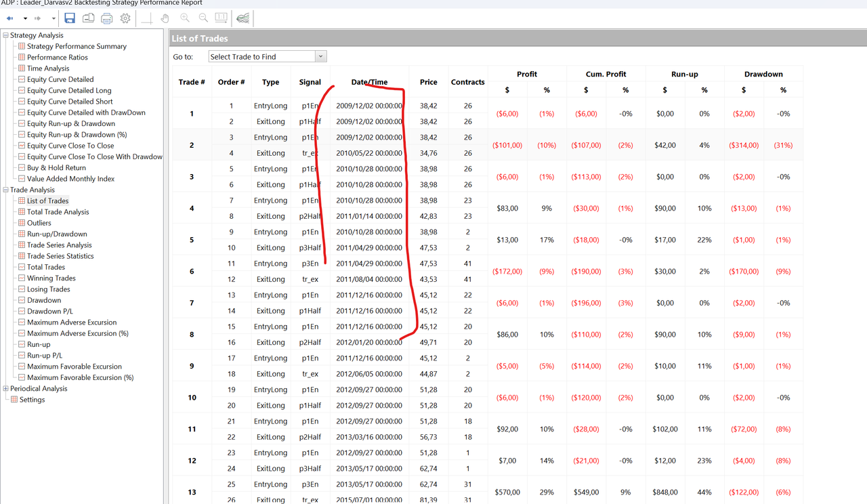Click the Cum. Profit column header
This screenshot has height=504, width=867.
click(x=606, y=74)
